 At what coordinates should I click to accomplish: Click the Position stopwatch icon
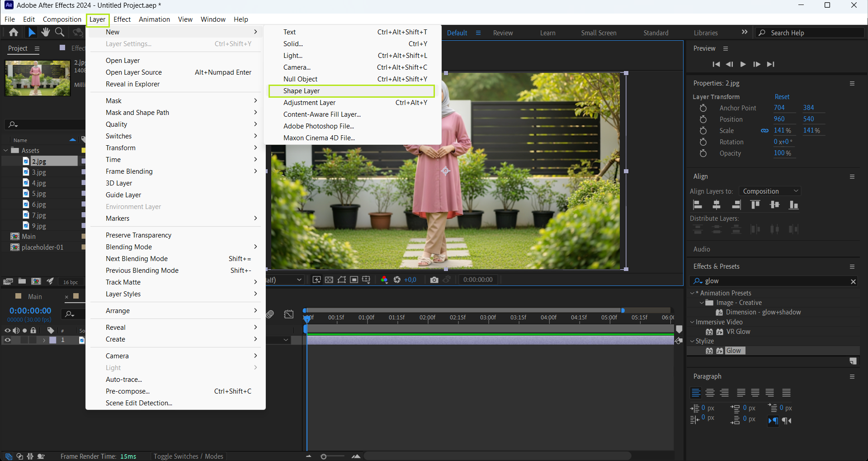point(703,119)
